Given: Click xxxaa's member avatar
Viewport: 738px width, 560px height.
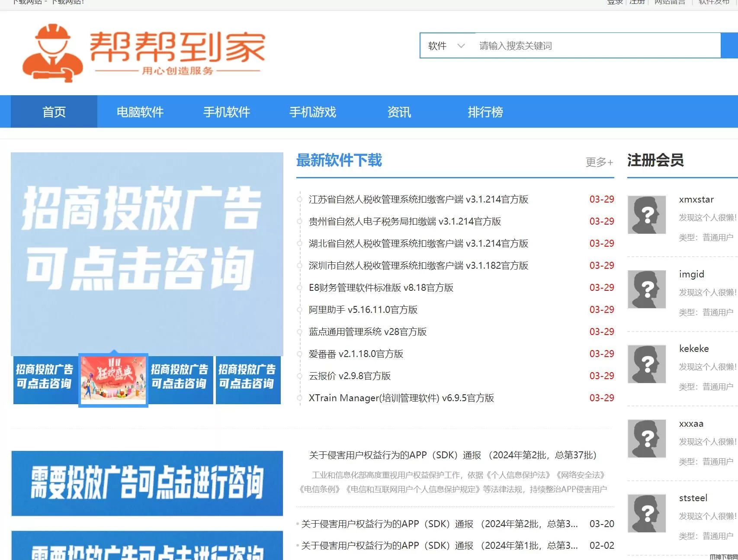Looking at the screenshot, I should (646, 438).
